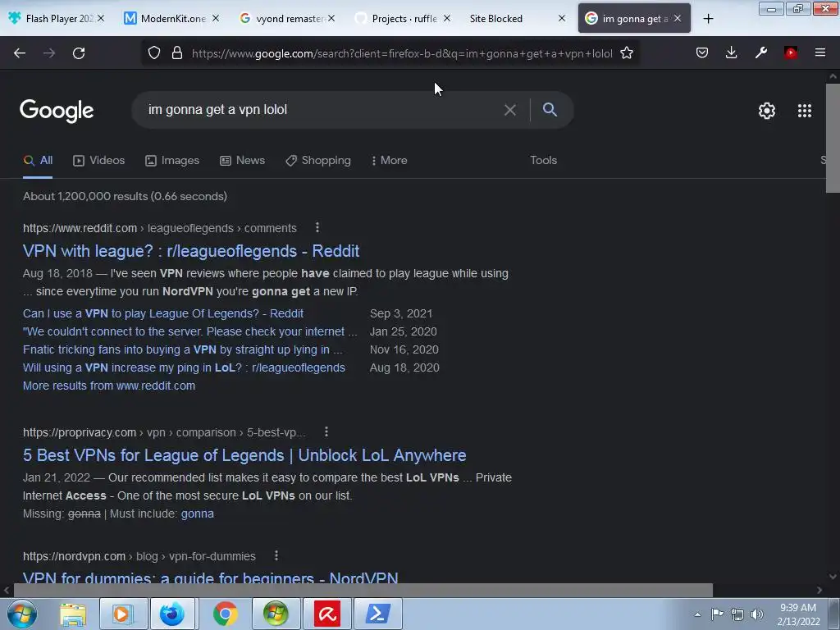Select the News search filter
Image resolution: width=840 pixels, height=630 pixels.
(242, 160)
